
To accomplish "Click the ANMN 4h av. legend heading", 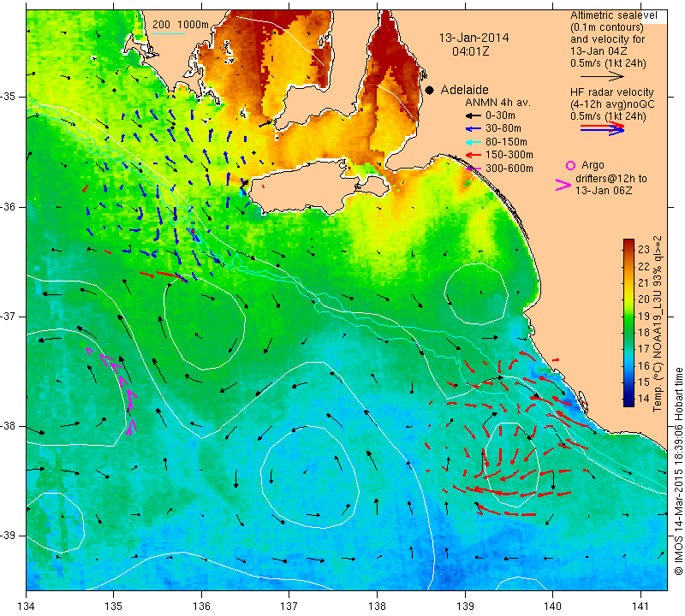I will point(497,103).
